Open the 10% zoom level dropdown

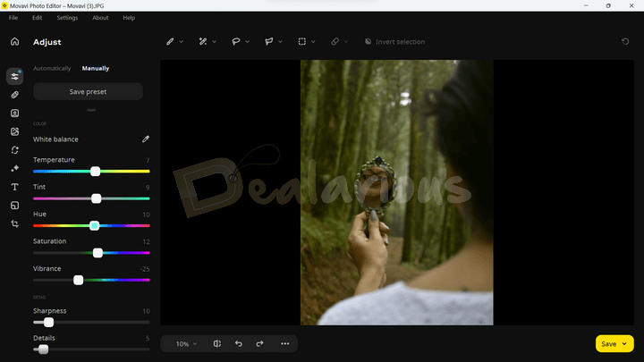pos(186,344)
